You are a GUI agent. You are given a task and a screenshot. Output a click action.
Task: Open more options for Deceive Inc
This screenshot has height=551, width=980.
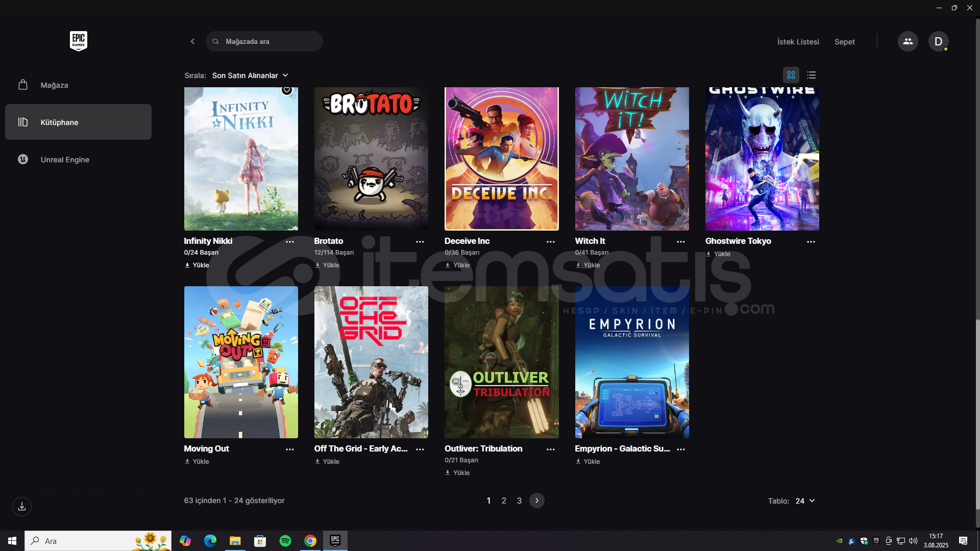coord(551,241)
